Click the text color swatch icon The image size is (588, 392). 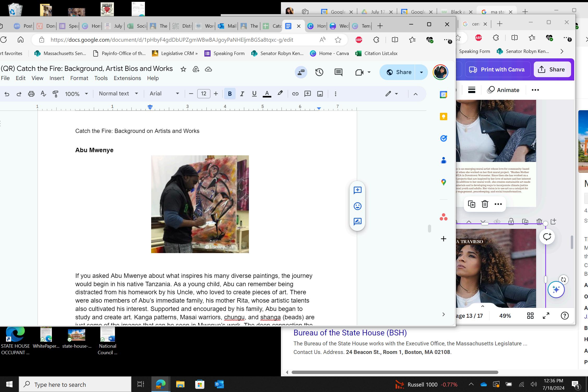pos(267,94)
